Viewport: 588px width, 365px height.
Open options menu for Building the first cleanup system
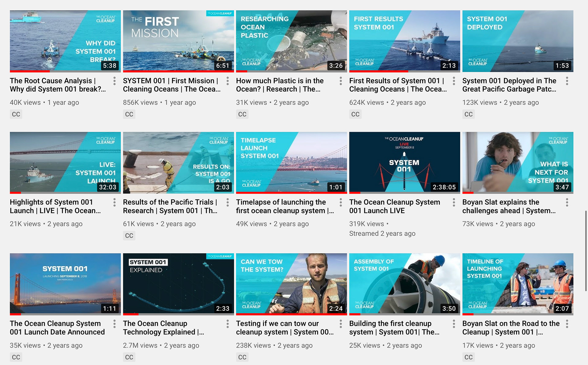point(454,324)
